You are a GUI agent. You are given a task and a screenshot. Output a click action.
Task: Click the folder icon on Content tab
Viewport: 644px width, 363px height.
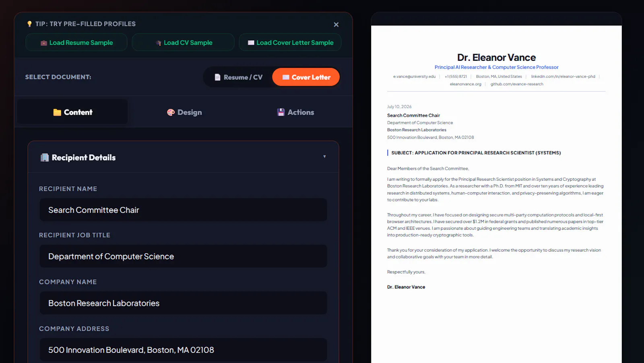[x=57, y=112]
